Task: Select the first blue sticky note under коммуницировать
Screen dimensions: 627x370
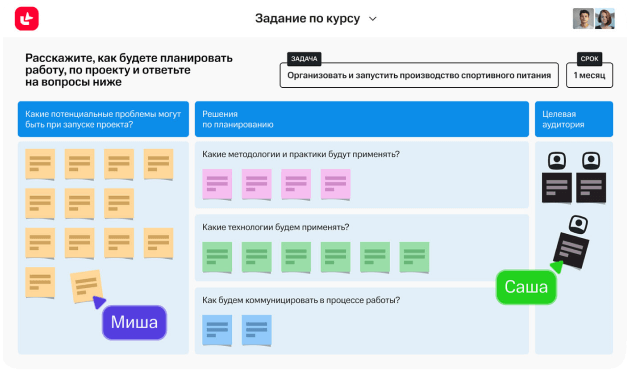Action: tap(217, 330)
